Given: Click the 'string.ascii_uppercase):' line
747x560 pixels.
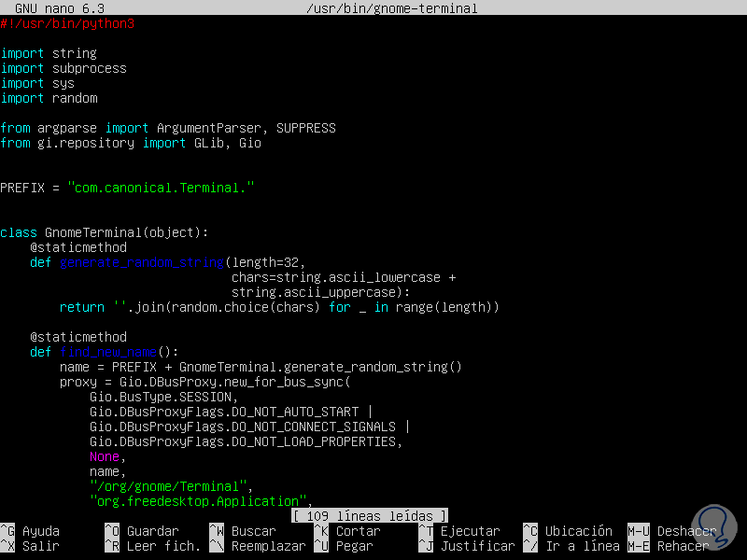Looking at the screenshot, I should [320, 292].
